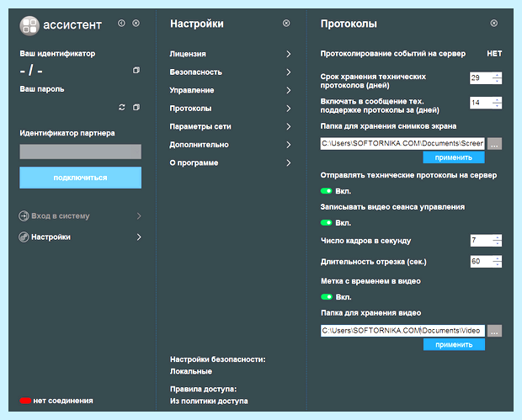Click the collapse arrow icon beside ассистент

121,23
